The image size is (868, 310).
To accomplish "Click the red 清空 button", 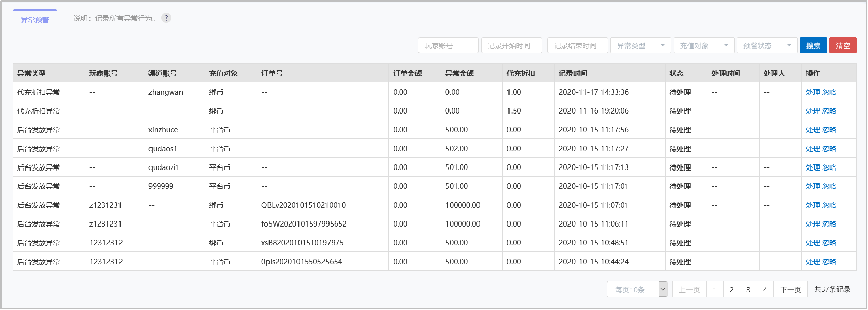I will (843, 45).
